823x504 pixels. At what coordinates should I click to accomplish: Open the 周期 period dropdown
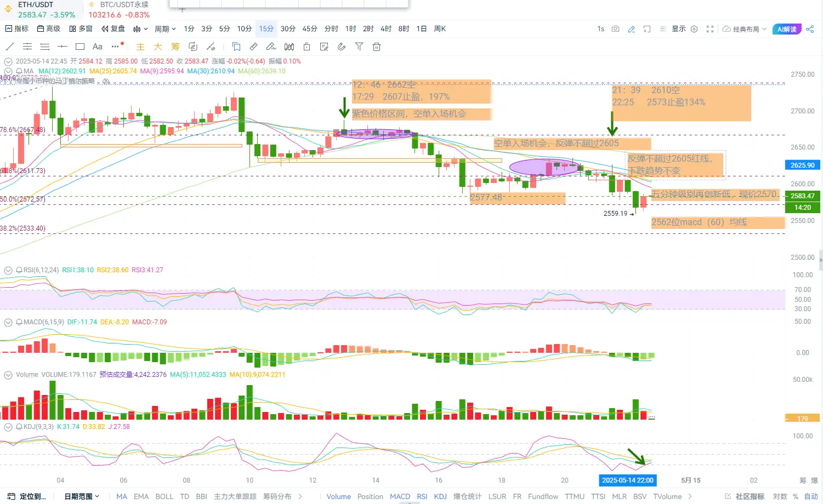[x=165, y=29]
